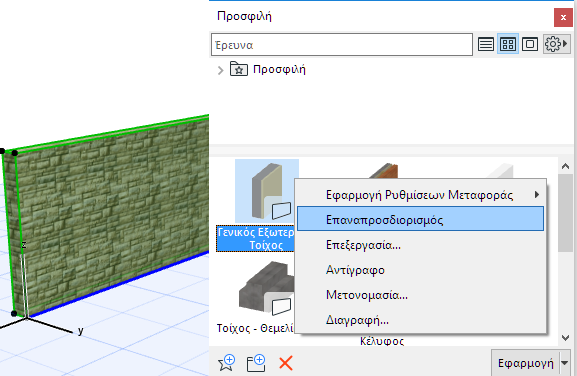
Task: Select the Προσφιλή folder label
Action: pos(279,69)
